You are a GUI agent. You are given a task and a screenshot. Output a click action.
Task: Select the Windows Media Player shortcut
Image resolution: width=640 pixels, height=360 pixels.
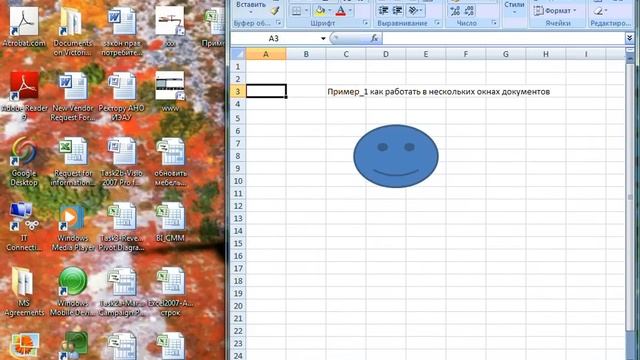[x=73, y=227]
